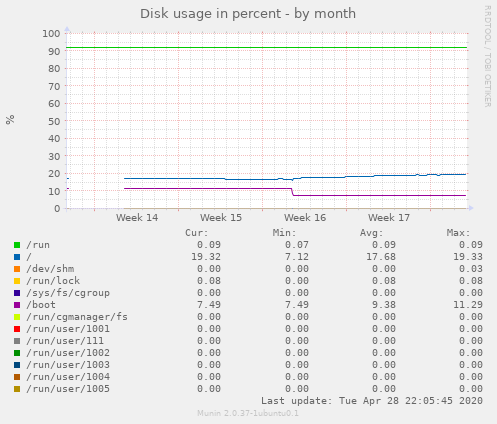
Task: Click the "/run/user/1005" legend label
Action: coord(68,389)
